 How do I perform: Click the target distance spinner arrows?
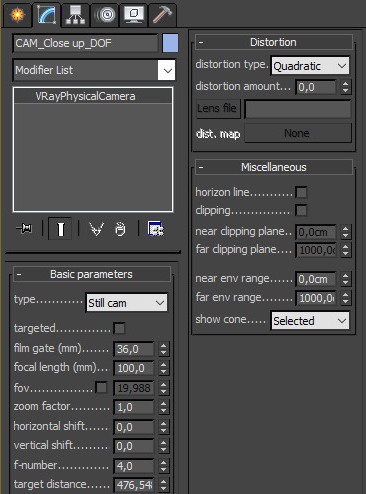pyautogui.click(x=163, y=485)
